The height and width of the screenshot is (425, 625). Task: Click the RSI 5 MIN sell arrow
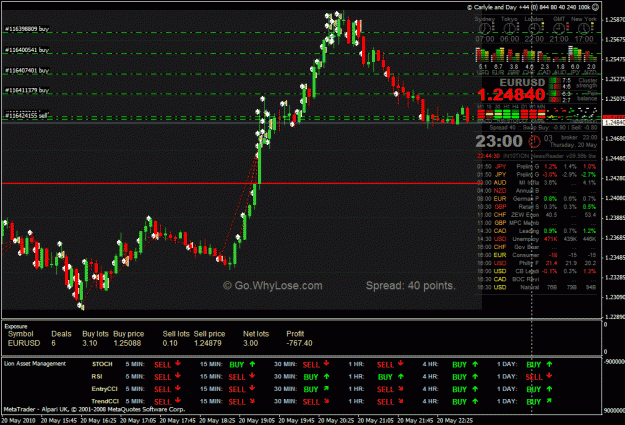(178, 376)
